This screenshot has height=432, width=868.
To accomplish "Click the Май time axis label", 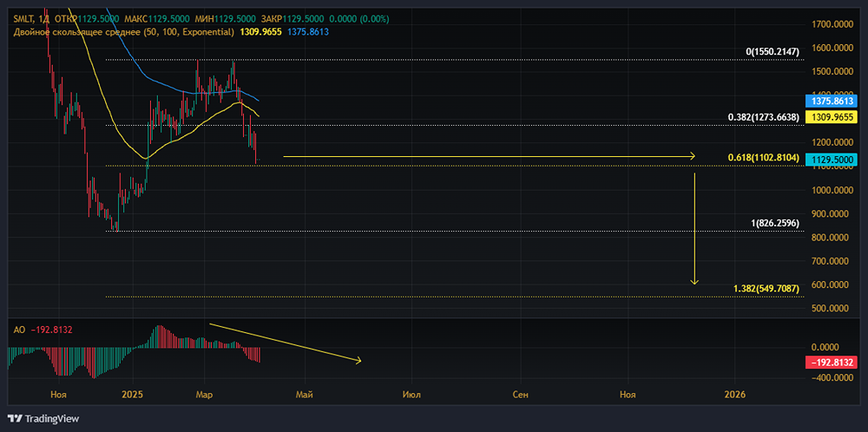I will pos(305,395).
